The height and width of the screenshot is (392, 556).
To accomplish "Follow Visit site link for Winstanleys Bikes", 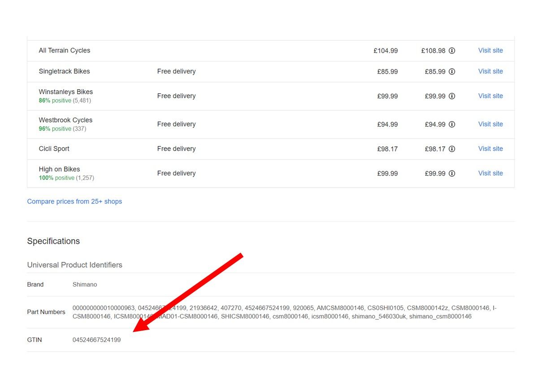I will coord(490,96).
